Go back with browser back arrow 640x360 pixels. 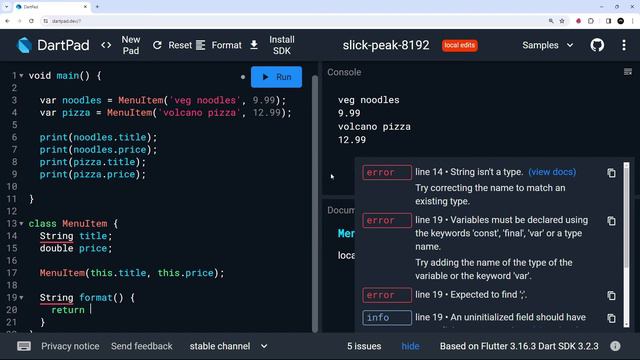point(7,21)
